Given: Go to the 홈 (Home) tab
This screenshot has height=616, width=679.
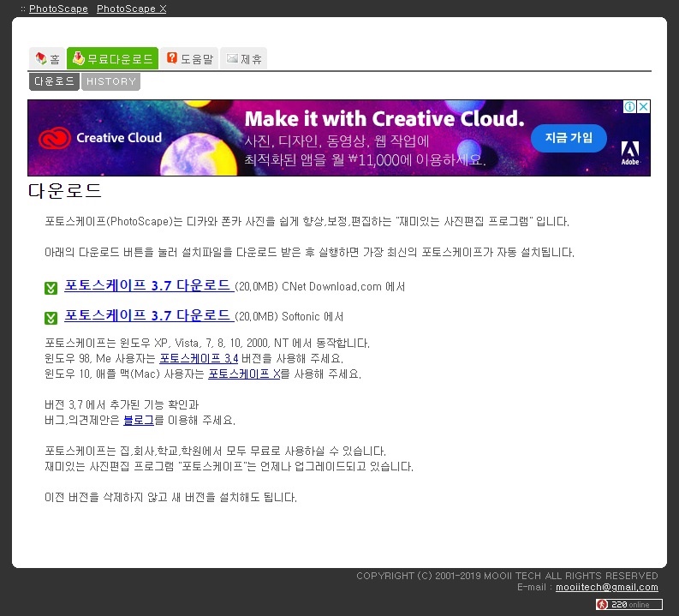Looking at the screenshot, I should coord(47,58).
